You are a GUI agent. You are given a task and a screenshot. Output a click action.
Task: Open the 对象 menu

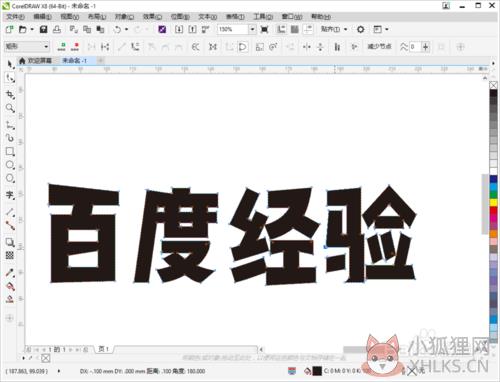(124, 17)
